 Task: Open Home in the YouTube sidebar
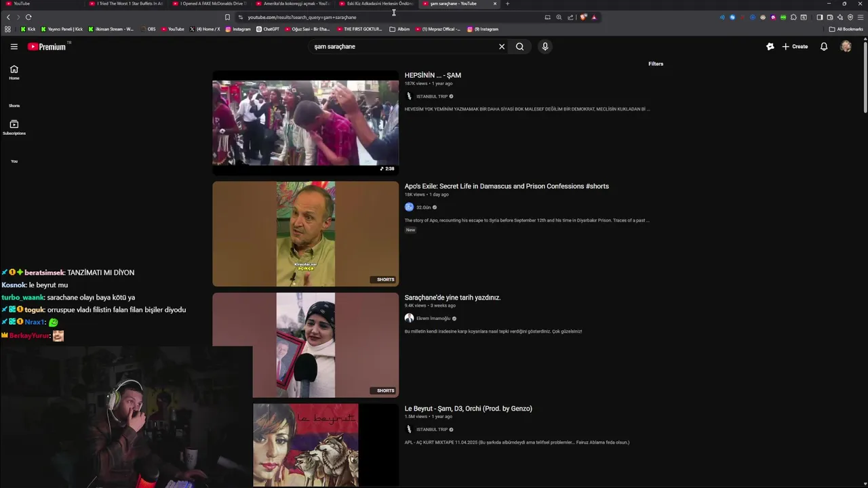pyautogui.click(x=14, y=73)
